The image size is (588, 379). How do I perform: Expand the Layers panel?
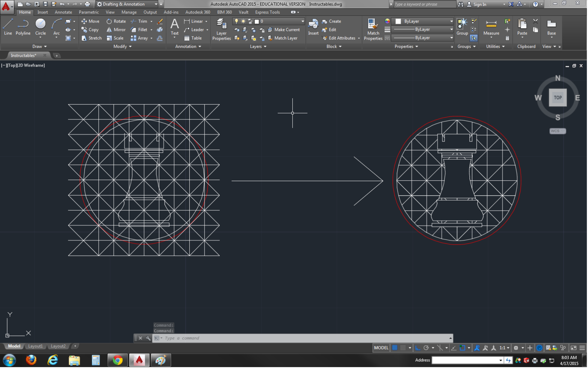258,46
